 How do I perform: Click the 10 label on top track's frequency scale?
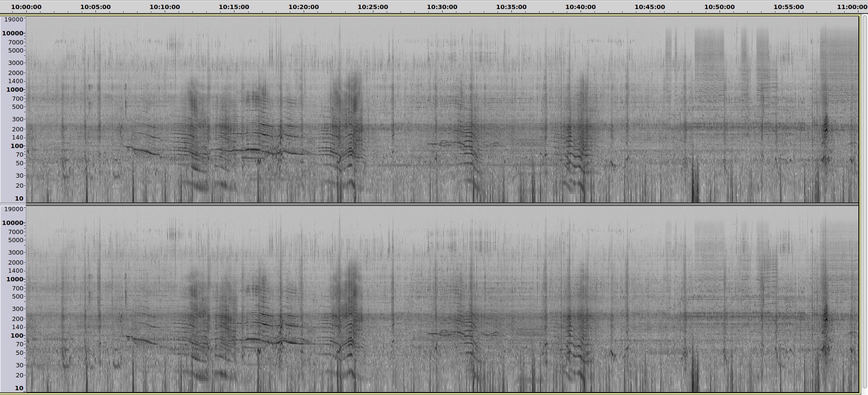pyautogui.click(x=19, y=199)
